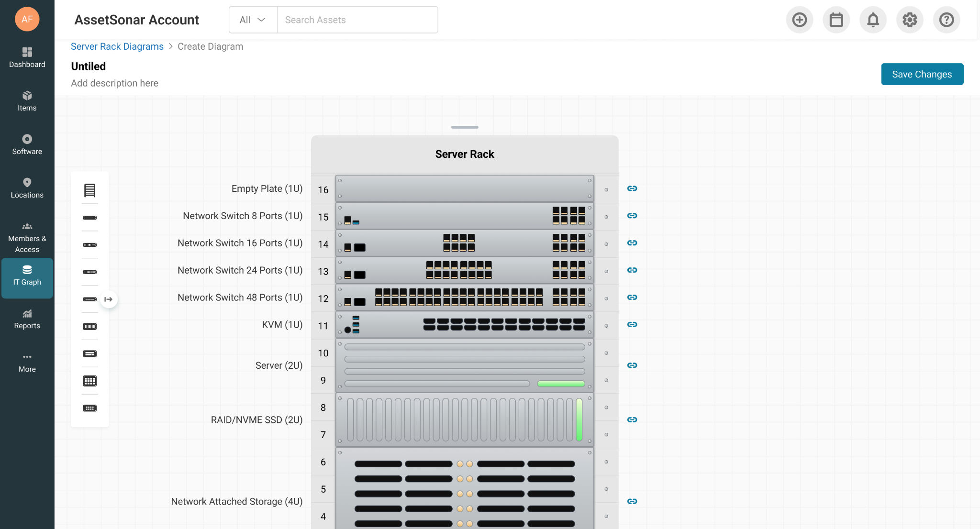980x529 pixels.
Task: Click link icon for Network Switch 48 Ports
Action: [632, 298]
